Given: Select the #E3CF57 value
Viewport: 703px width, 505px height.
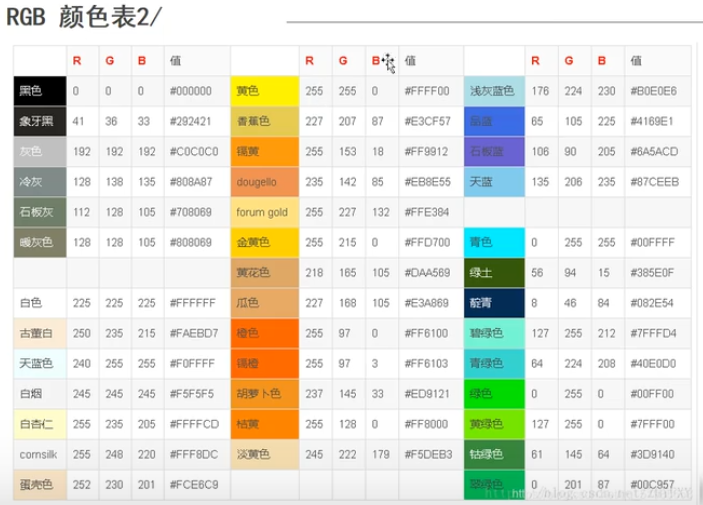Looking at the screenshot, I should (x=427, y=122).
